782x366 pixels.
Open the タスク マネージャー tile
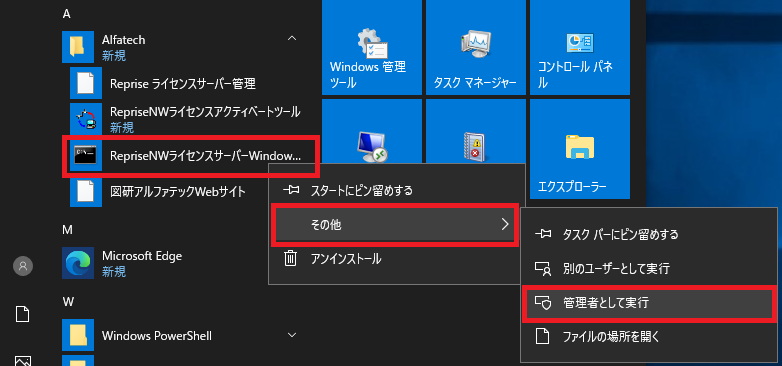click(476, 47)
